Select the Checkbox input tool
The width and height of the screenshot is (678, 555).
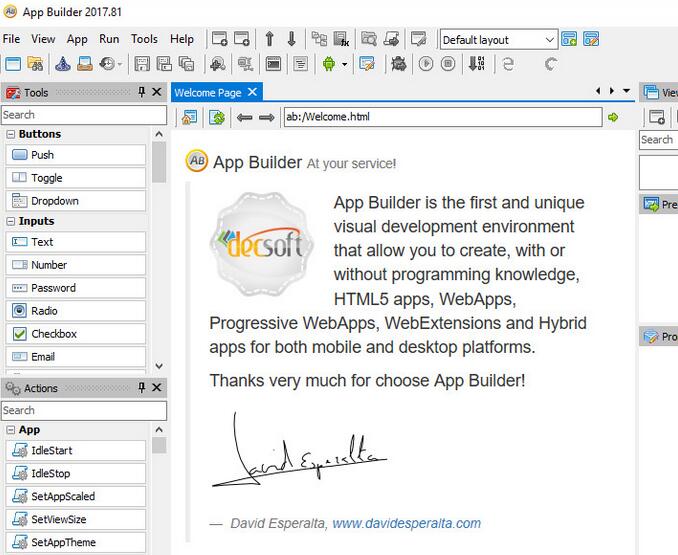point(76,334)
